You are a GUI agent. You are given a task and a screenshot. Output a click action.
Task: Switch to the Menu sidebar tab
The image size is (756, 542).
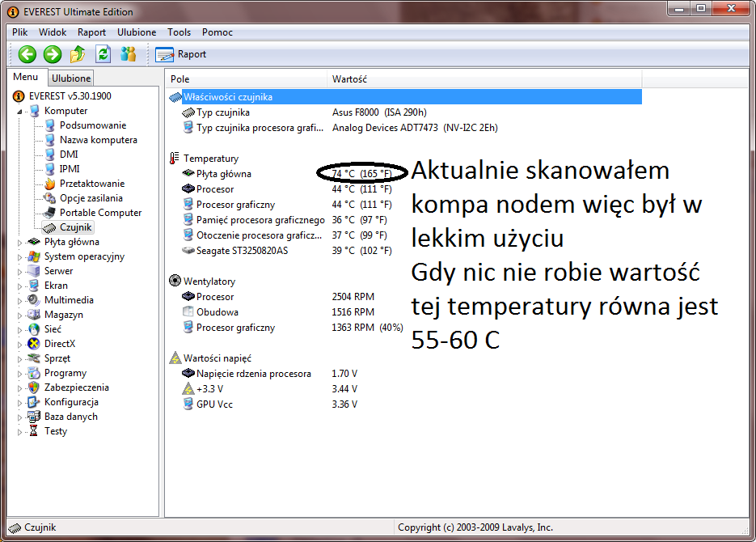(26, 77)
